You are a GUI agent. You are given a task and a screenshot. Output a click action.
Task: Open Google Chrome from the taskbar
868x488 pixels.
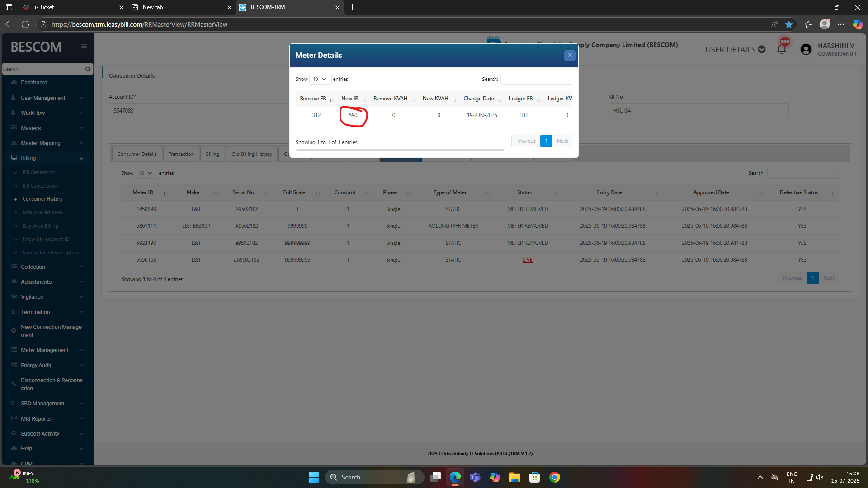coord(555,477)
